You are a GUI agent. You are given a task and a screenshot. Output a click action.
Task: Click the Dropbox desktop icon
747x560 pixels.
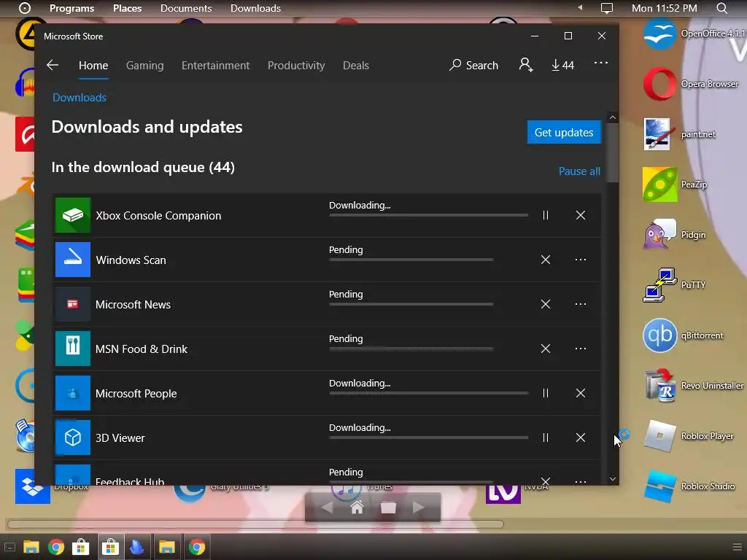32,486
